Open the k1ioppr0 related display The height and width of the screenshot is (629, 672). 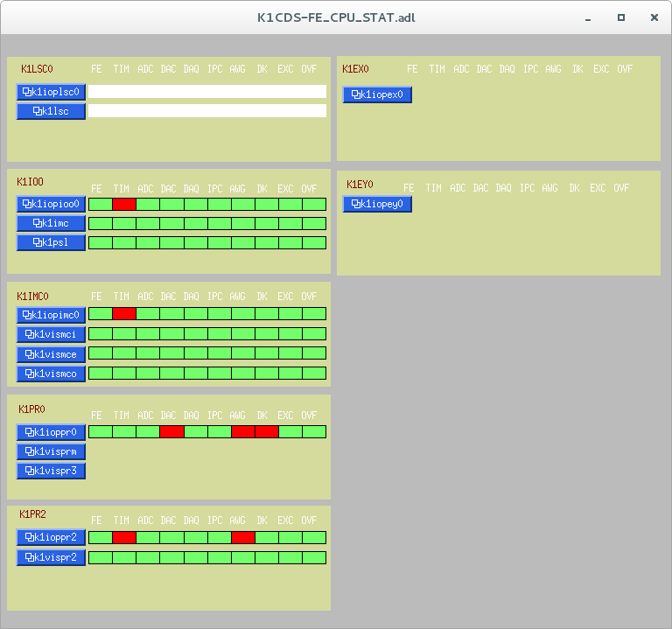[x=51, y=432]
